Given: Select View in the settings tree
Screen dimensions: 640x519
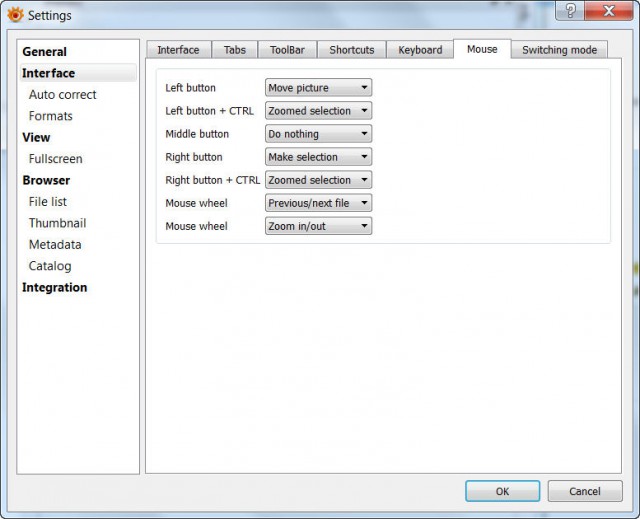Looking at the screenshot, I should tap(36, 138).
